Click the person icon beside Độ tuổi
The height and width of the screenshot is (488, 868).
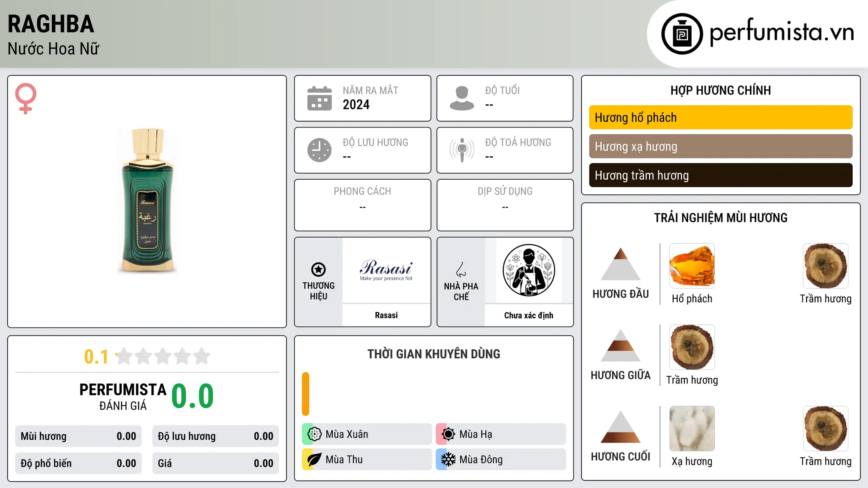pos(462,98)
